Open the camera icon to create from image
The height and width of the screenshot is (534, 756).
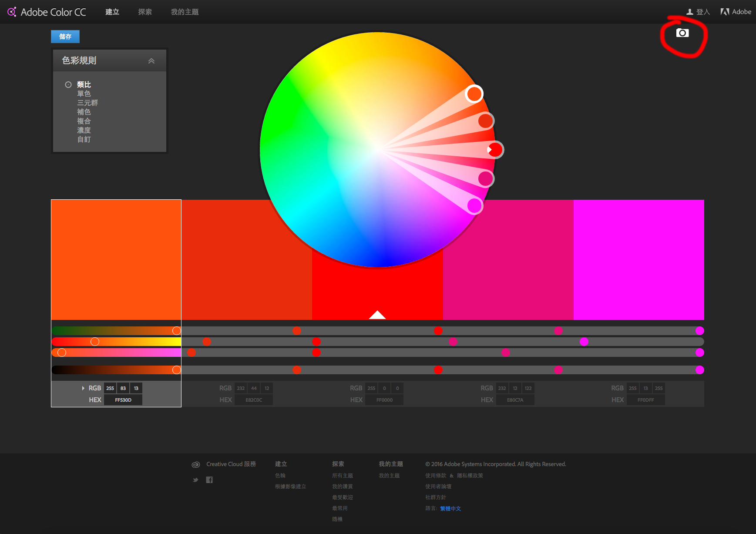coord(682,33)
